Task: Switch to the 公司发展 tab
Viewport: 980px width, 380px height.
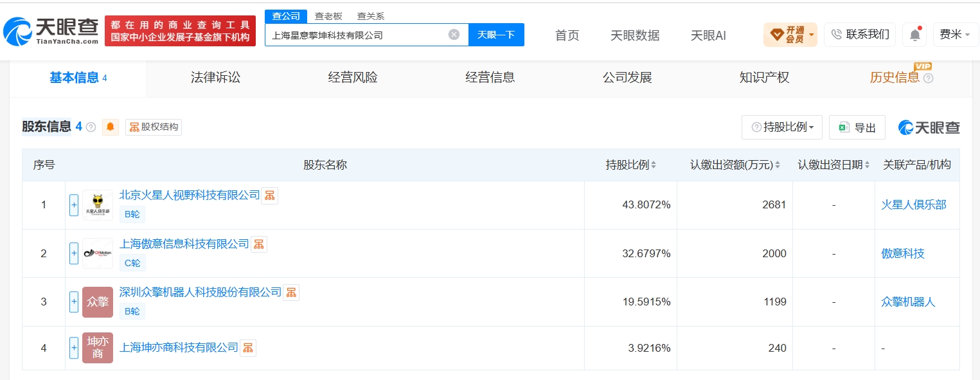Action: click(627, 78)
